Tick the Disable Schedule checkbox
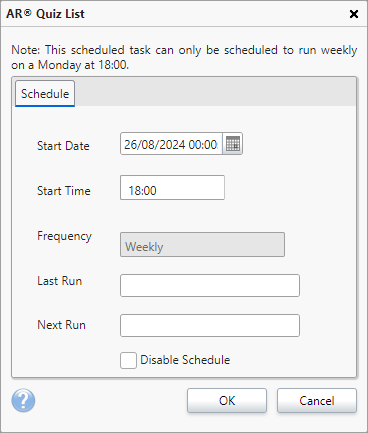The image size is (368, 433). [x=128, y=360]
